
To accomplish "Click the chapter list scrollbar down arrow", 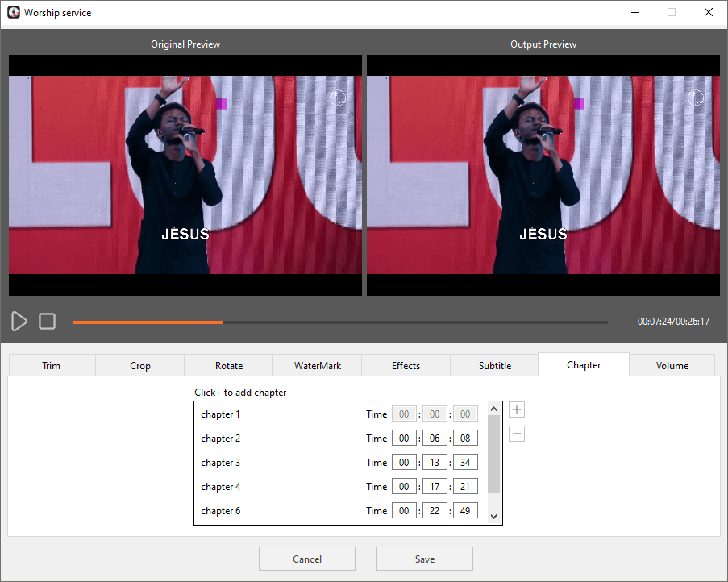I will click(494, 517).
